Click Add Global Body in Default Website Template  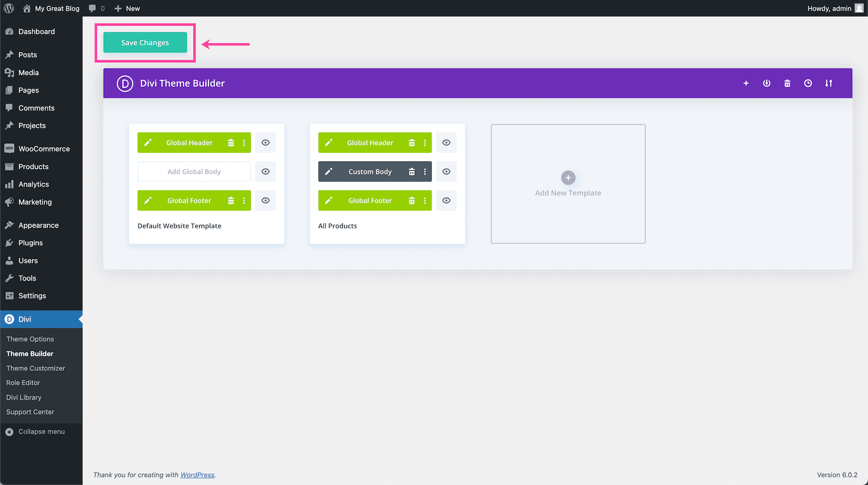tap(194, 171)
